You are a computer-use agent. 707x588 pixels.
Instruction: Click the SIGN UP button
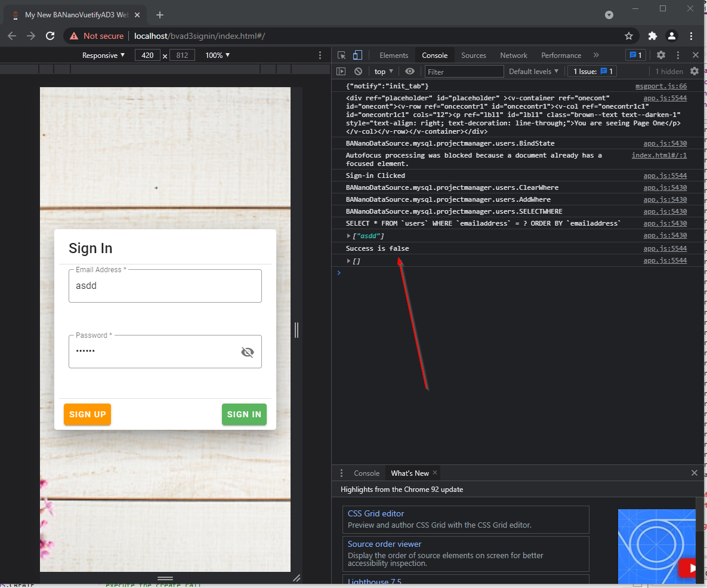[88, 414]
